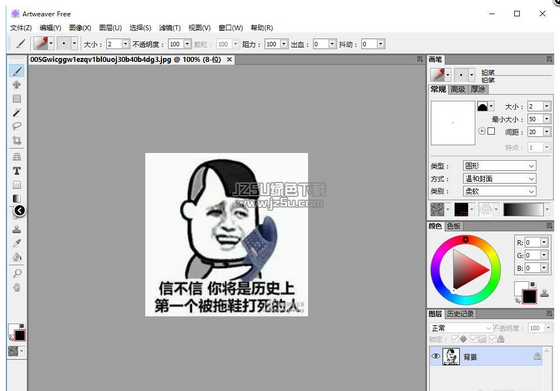Click brush tool icon in options bar

[x=21, y=44]
